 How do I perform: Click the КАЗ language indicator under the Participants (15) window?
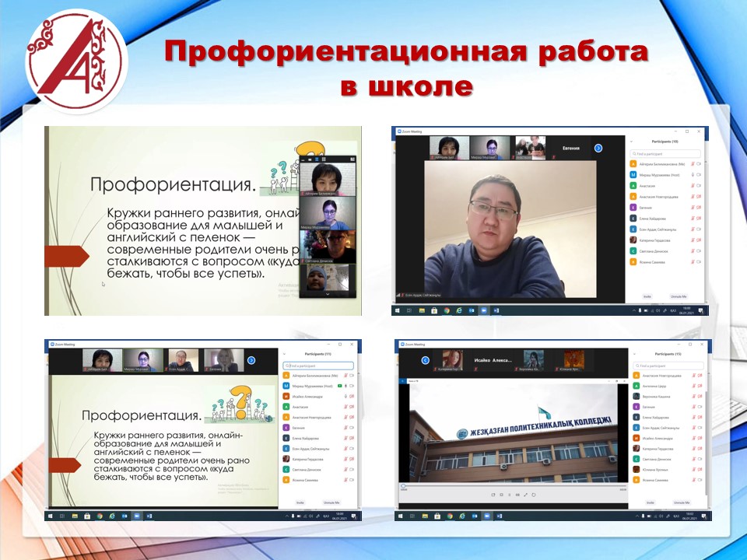pos(676,516)
